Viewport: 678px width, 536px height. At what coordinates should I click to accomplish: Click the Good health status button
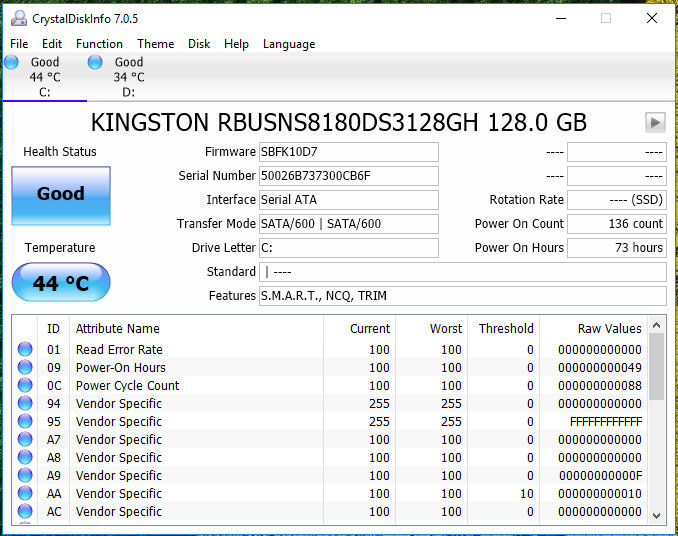[61, 196]
